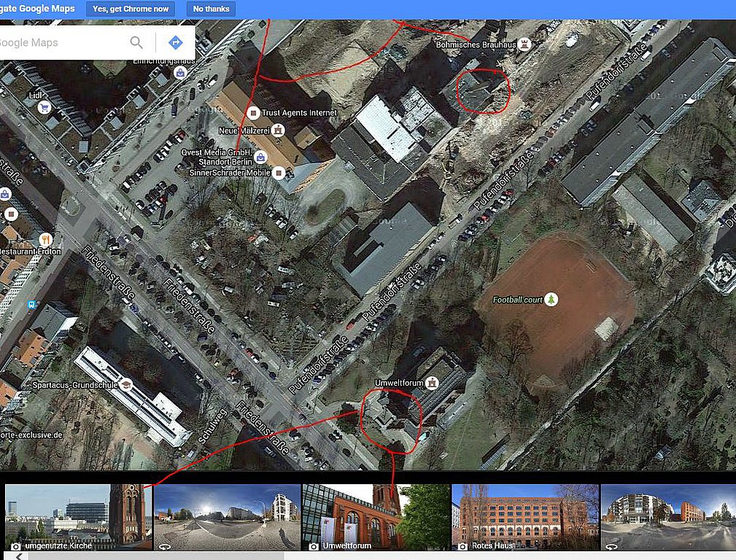Click the camera icon on umgenutzte Kirche thumbnail

(15, 546)
